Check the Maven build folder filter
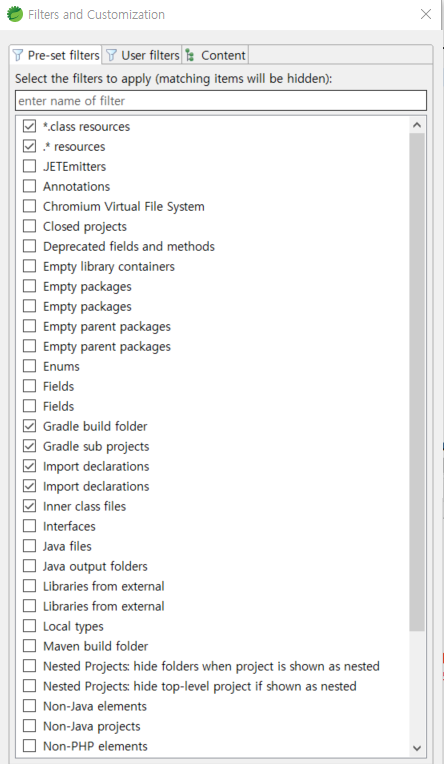Image resolution: width=444 pixels, height=764 pixels. [x=29, y=646]
